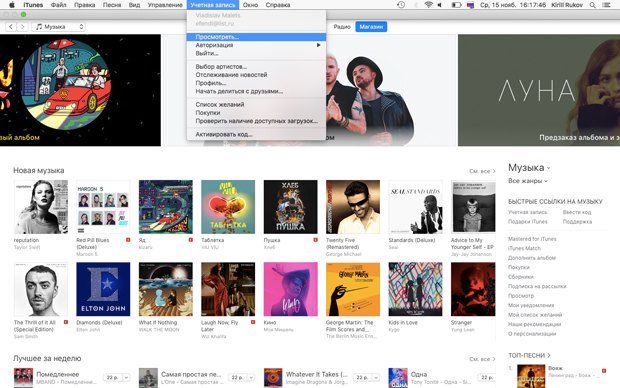Buy Самая простая песня for 22 р.
This screenshot has width=620, height=388.
[238, 377]
